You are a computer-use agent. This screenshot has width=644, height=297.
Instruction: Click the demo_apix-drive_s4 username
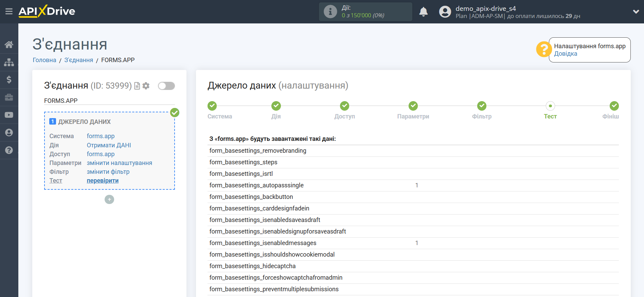point(486,8)
